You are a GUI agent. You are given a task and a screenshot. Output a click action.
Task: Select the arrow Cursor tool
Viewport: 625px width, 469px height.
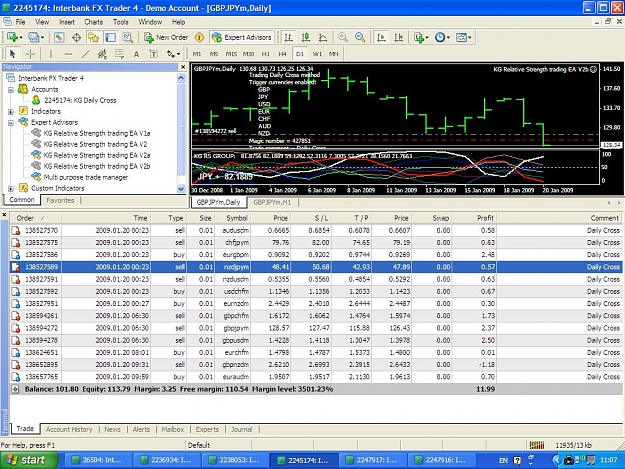click(12, 53)
